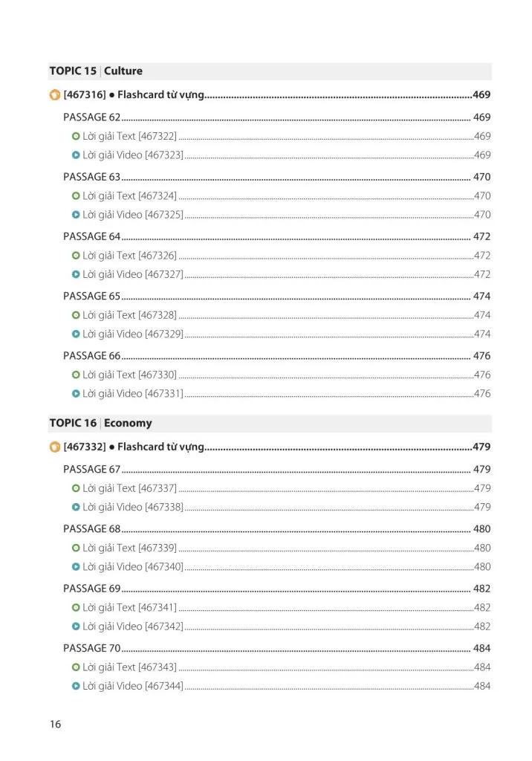Click blue play icon for Video [467331]
532x761 pixels.
(76, 394)
